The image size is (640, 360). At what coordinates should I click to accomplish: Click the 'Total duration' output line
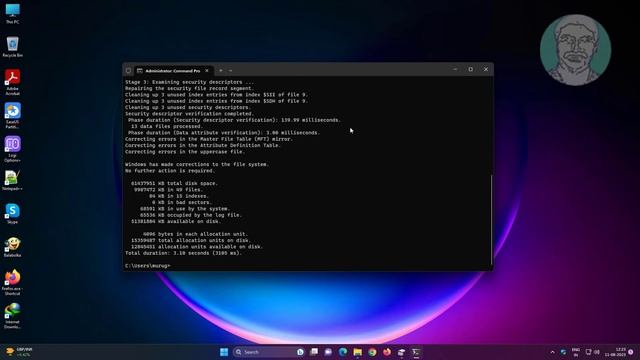[184, 253]
